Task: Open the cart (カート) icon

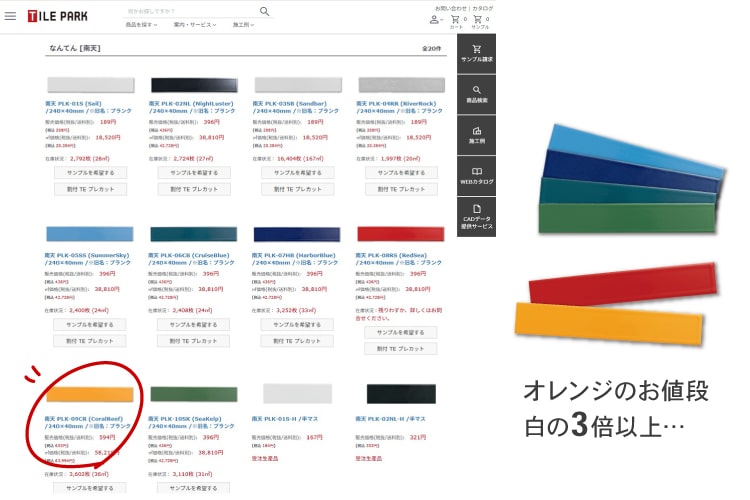Action: 455,19
